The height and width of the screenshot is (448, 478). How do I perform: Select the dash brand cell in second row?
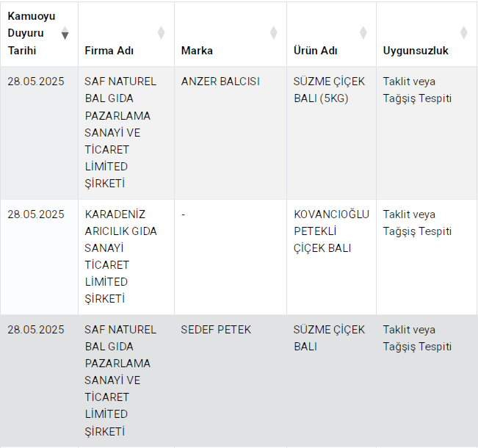[x=184, y=214]
